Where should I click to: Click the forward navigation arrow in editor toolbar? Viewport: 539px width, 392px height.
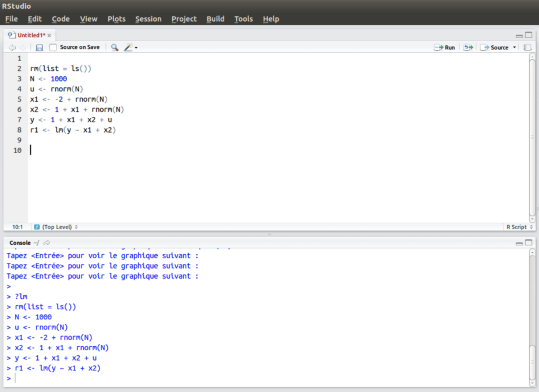pyautogui.click(x=23, y=47)
